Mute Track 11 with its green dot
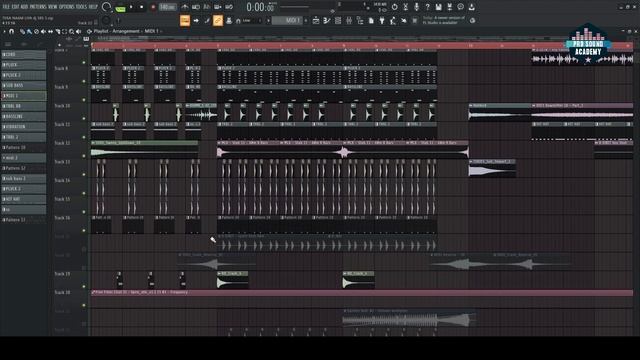The height and width of the screenshot is (360, 640). click(x=84, y=138)
